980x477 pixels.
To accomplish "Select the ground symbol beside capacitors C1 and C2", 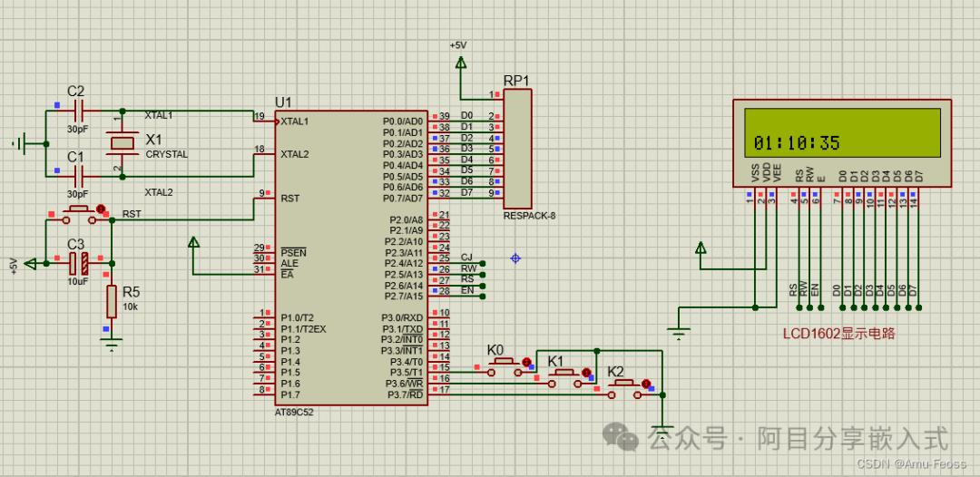I will click(21, 144).
